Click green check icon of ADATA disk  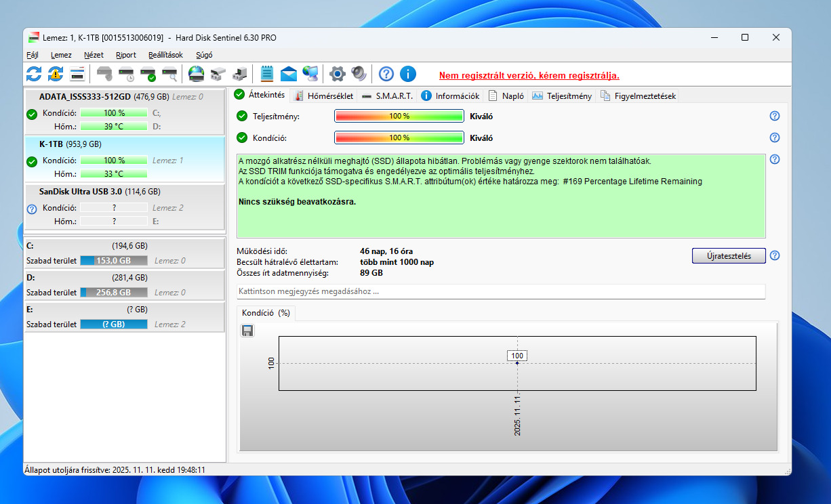point(31,114)
